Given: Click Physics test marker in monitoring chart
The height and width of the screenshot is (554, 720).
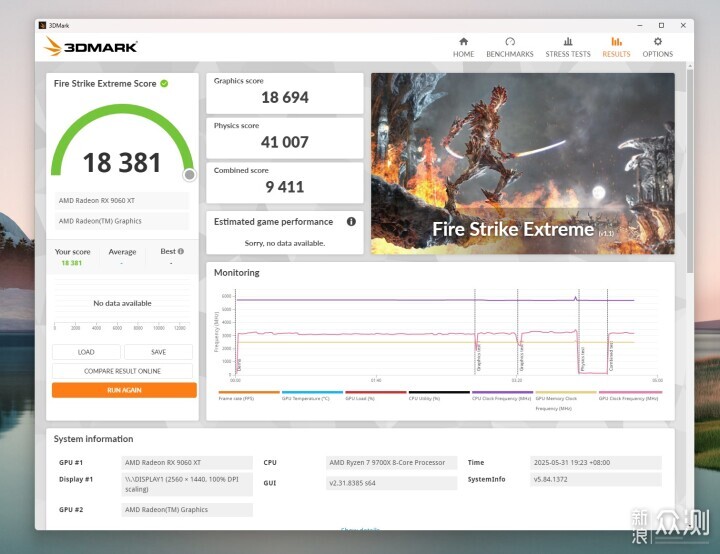Looking at the screenshot, I should tap(583, 359).
